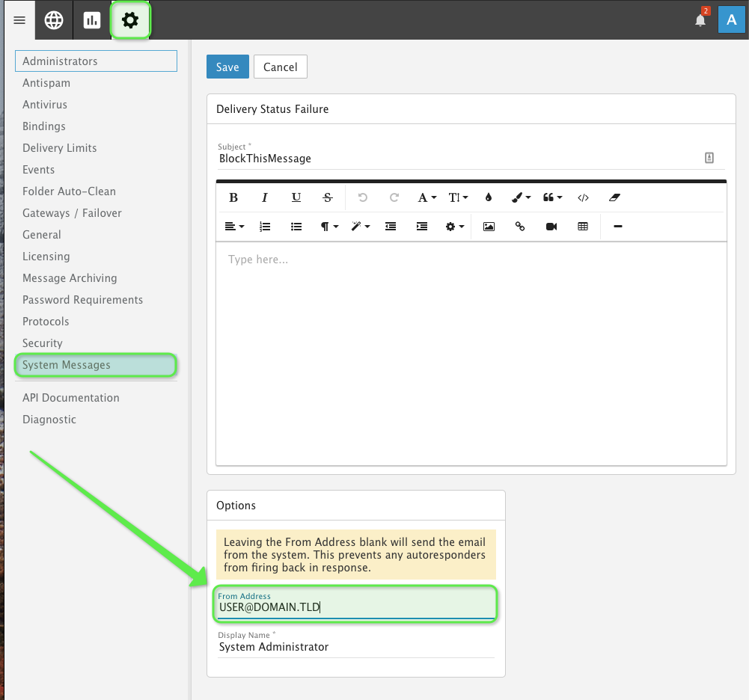749x700 pixels.
Task: Open the API Documentation link
Action: coord(70,398)
